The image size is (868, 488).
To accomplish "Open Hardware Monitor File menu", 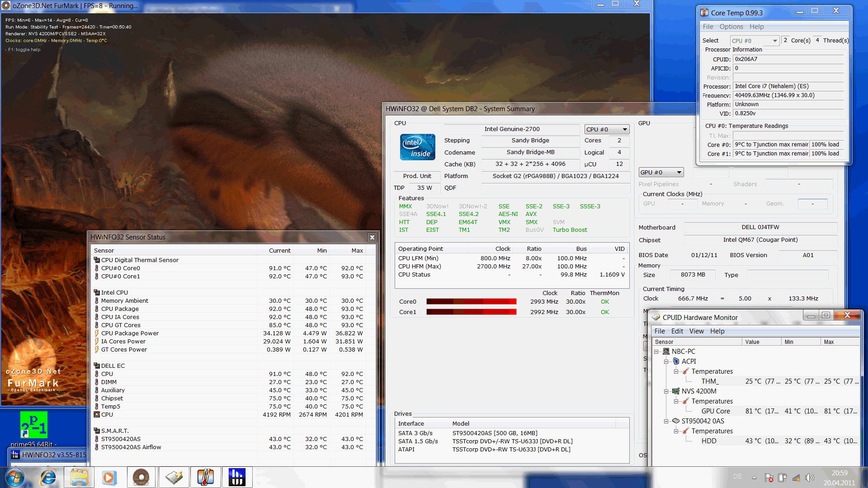I will pyautogui.click(x=660, y=331).
